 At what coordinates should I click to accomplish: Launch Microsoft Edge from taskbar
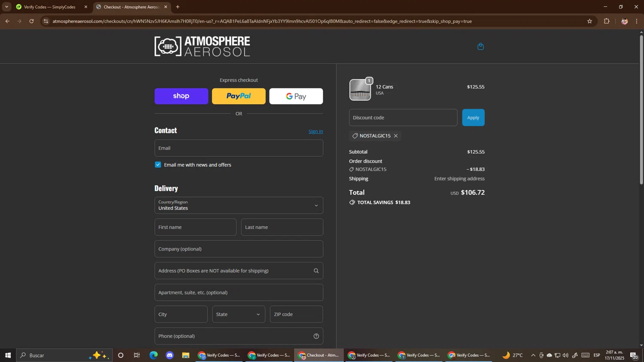click(x=153, y=355)
